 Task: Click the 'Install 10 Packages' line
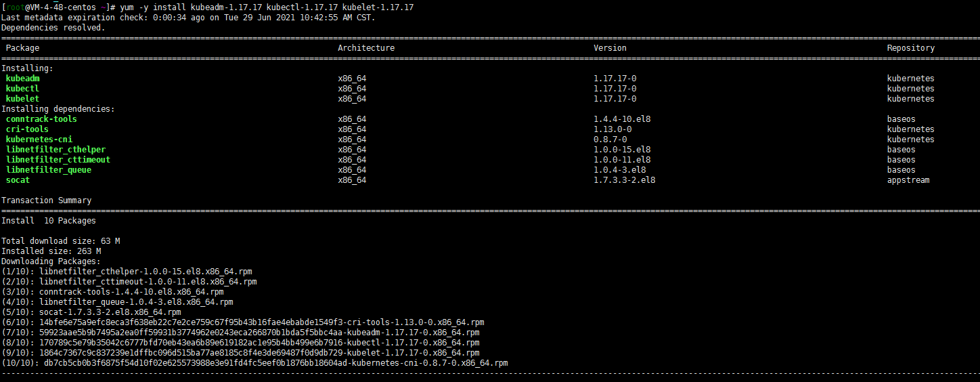[49, 221]
